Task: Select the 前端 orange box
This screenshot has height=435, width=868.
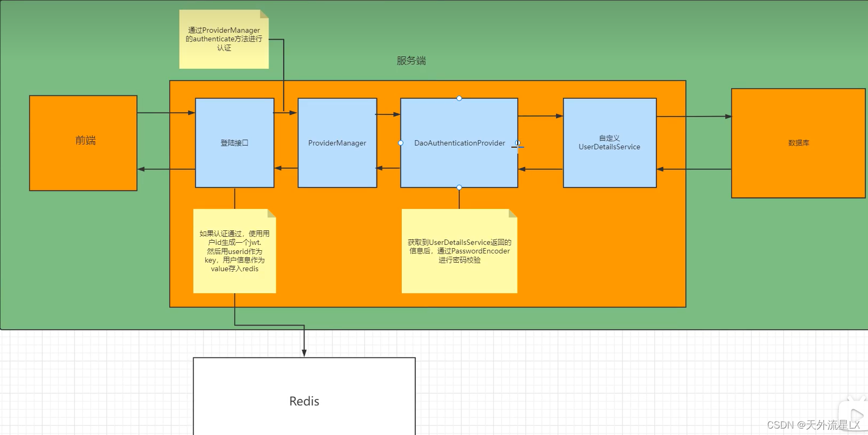Action: point(83,143)
